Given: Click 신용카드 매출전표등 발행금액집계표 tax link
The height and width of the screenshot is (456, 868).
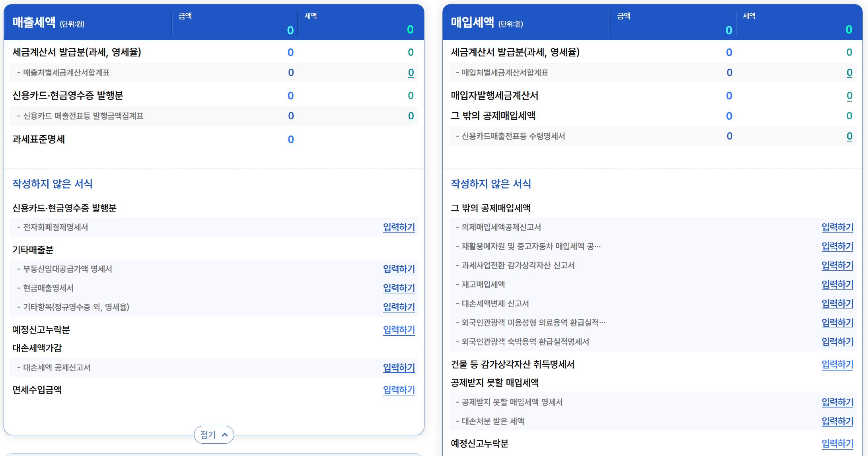Looking at the screenshot, I should [x=411, y=116].
